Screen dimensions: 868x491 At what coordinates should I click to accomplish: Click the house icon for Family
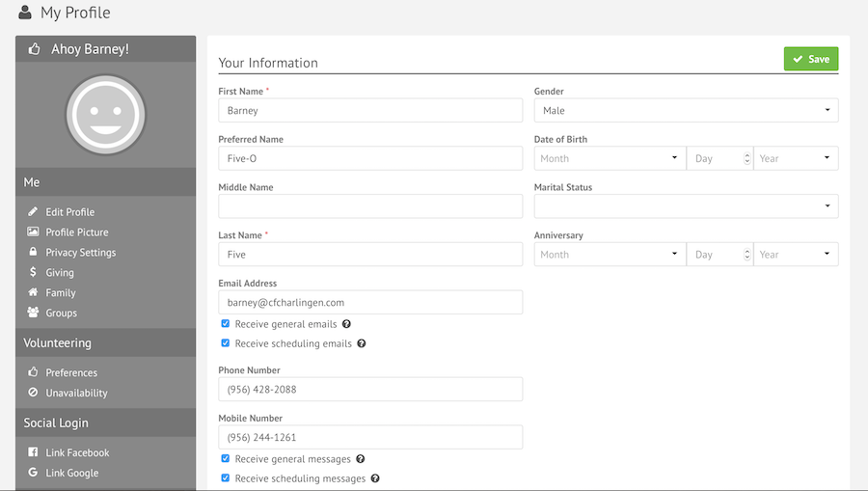point(33,291)
